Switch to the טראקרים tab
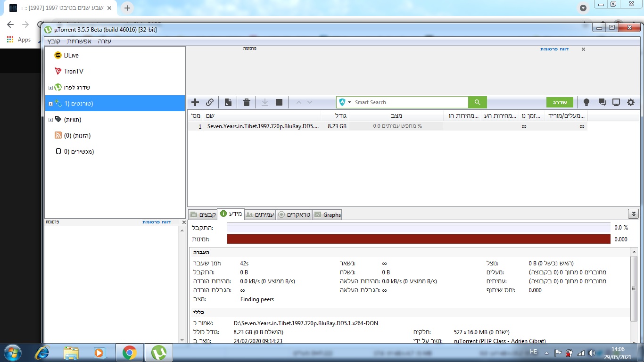Screen dimensions: 644x362 (294, 214)
